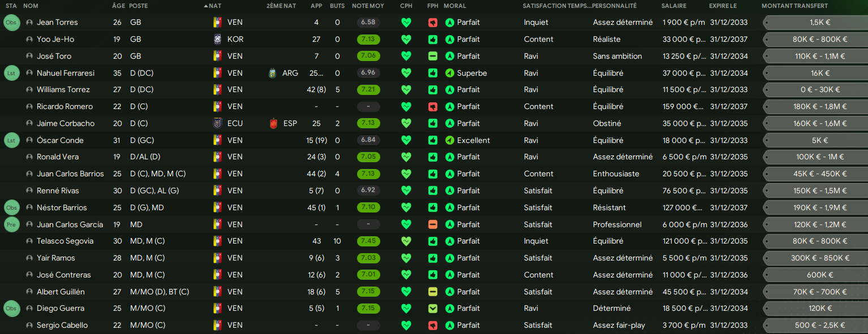Image resolution: width=868 pixels, height=334 pixels.
Task: Click the yellow sharpness icon for Albert Guillén
Action: coord(433,292)
